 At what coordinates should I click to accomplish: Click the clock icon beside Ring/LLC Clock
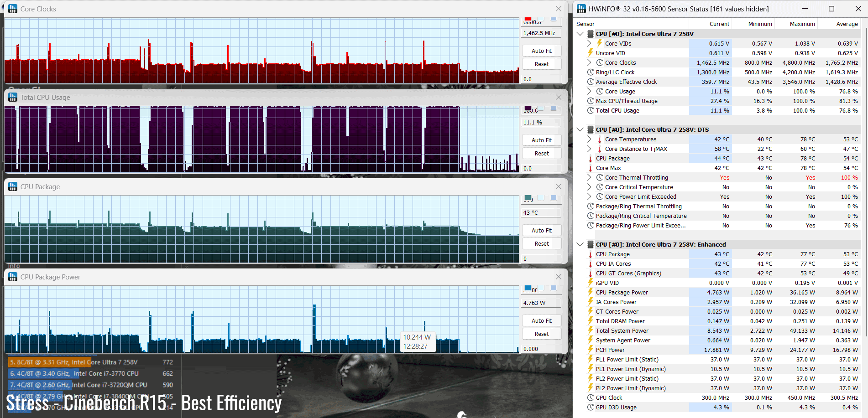click(x=591, y=72)
